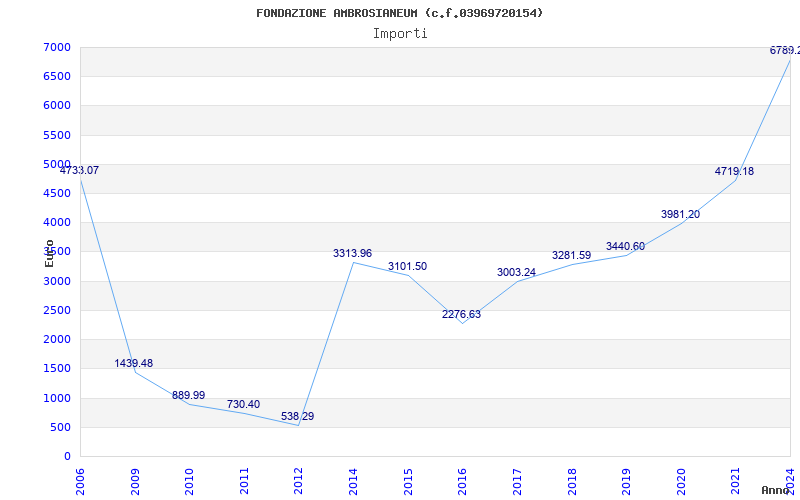Click the 2006 x-axis year label
The height and width of the screenshot is (500, 800).
coord(80,482)
